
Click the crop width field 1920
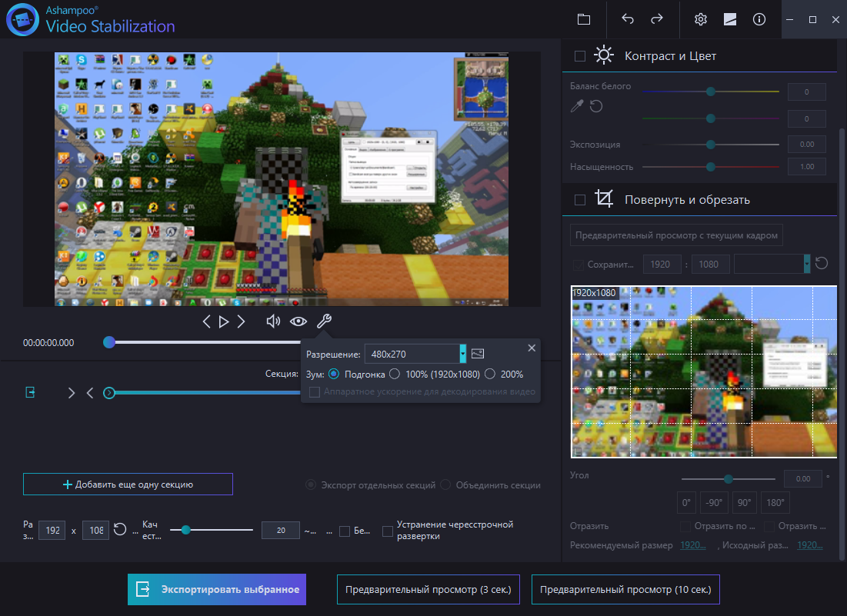tap(662, 264)
